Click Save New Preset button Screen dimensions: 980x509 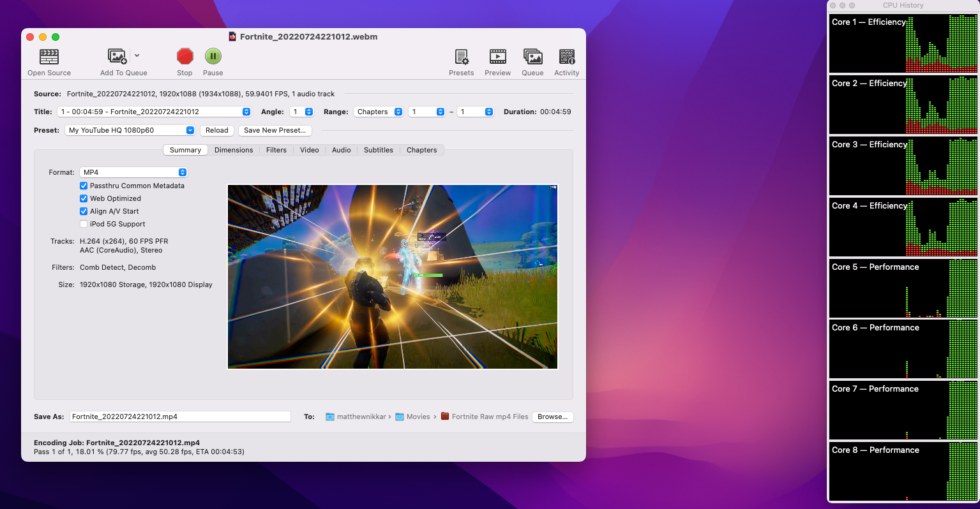[275, 130]
